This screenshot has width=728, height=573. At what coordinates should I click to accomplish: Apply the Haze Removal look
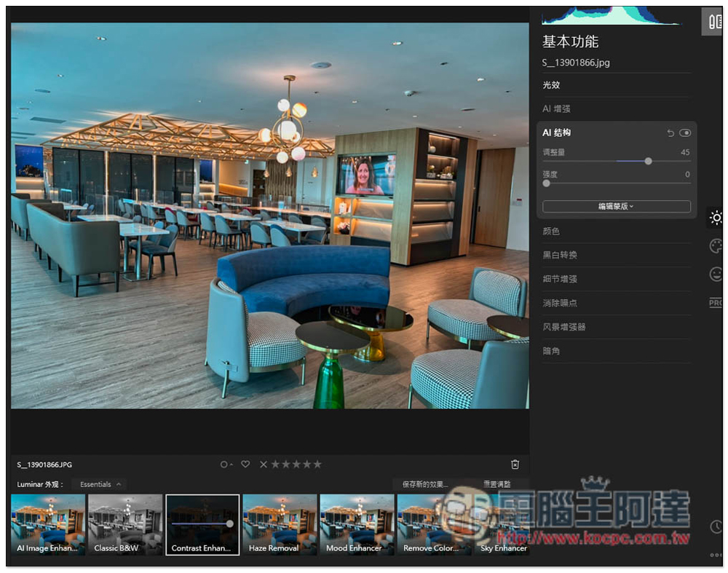coord(280,525)
